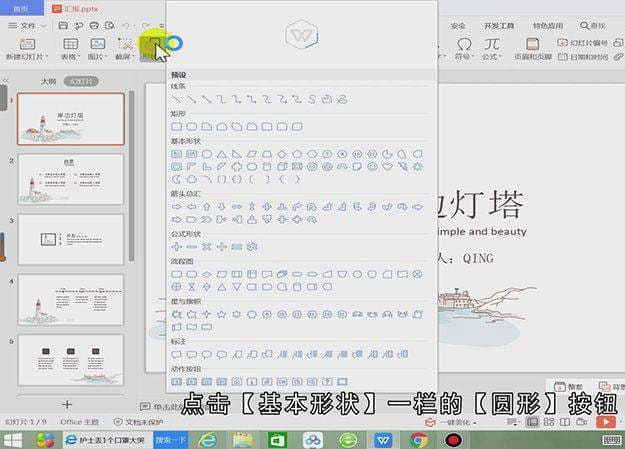The height and width of the screenshot is (449, 625).
Task: Choose the scribble line tool under 线条
Action: click(x=342, y=99)
